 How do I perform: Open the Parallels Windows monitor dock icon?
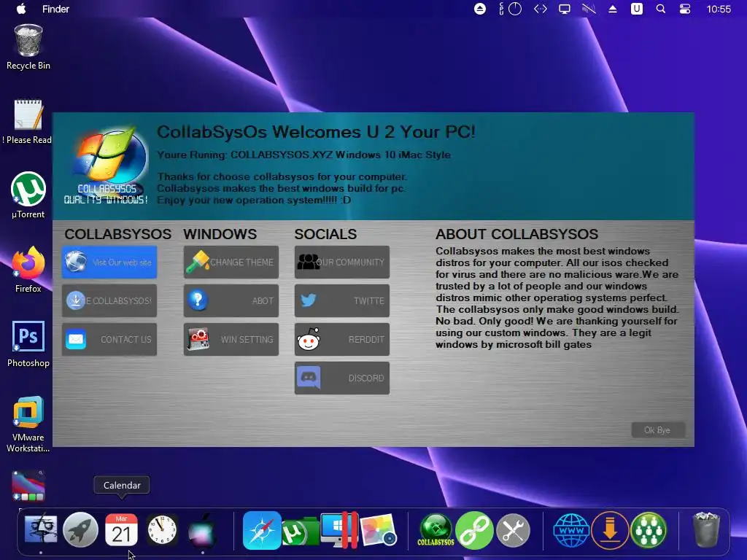(339, 530)
